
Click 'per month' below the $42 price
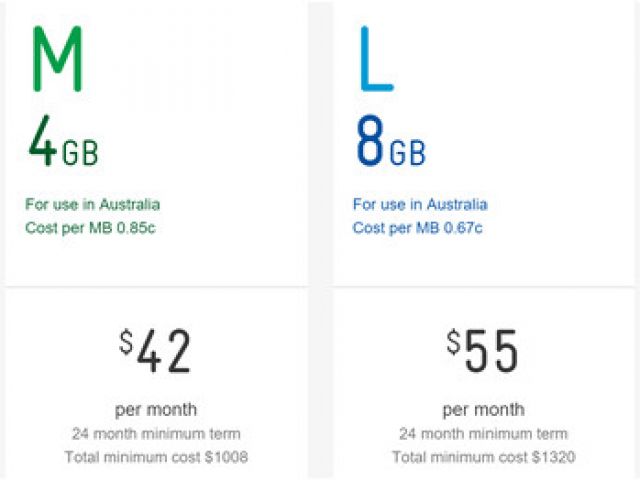pos(156,409)
